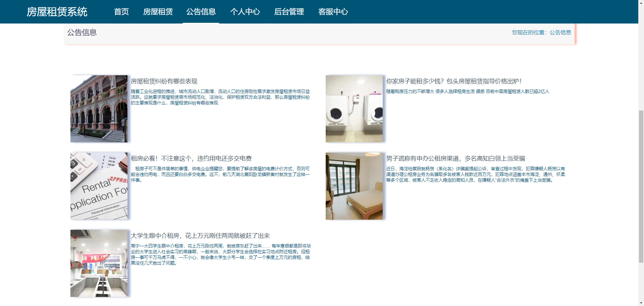Select the 公告信息 navigation tab
This screenshot has width=644, height=306.
(201, 12)
